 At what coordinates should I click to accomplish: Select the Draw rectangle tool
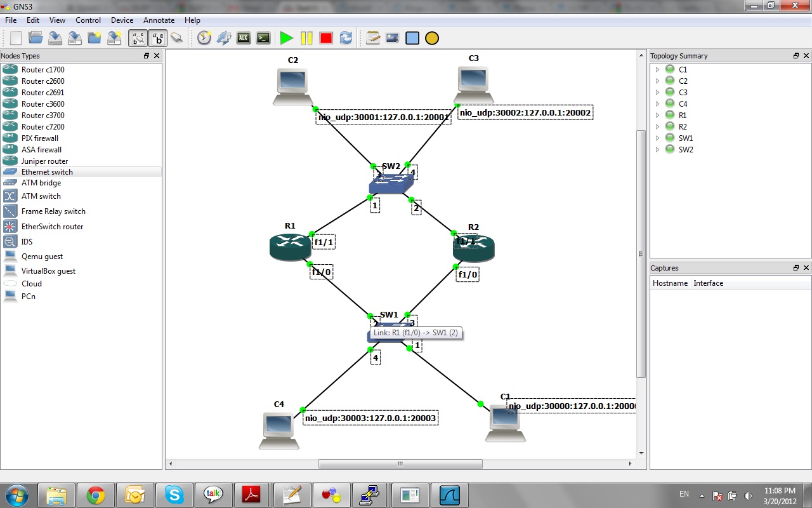tap(412, 38)
